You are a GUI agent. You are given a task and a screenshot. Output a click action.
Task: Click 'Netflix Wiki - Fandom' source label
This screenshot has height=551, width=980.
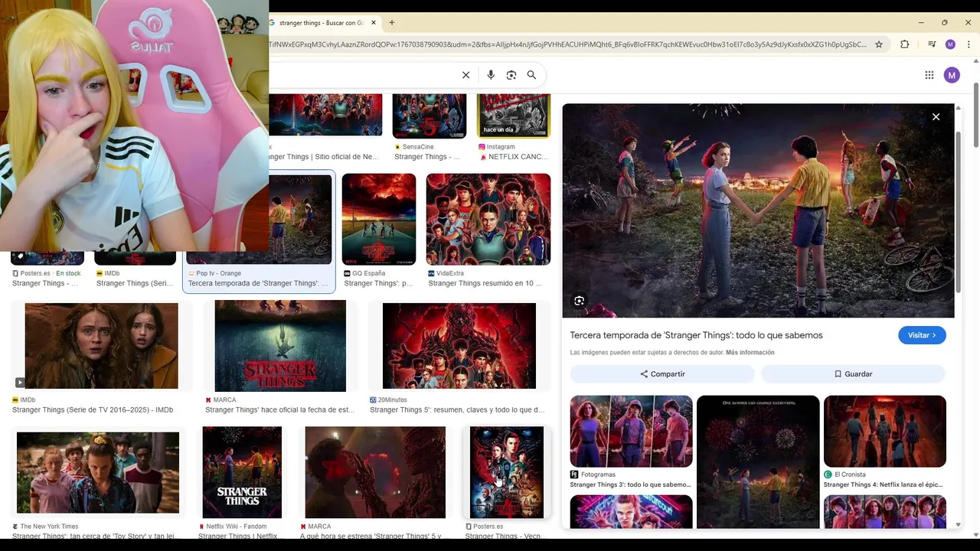[233, 527]
